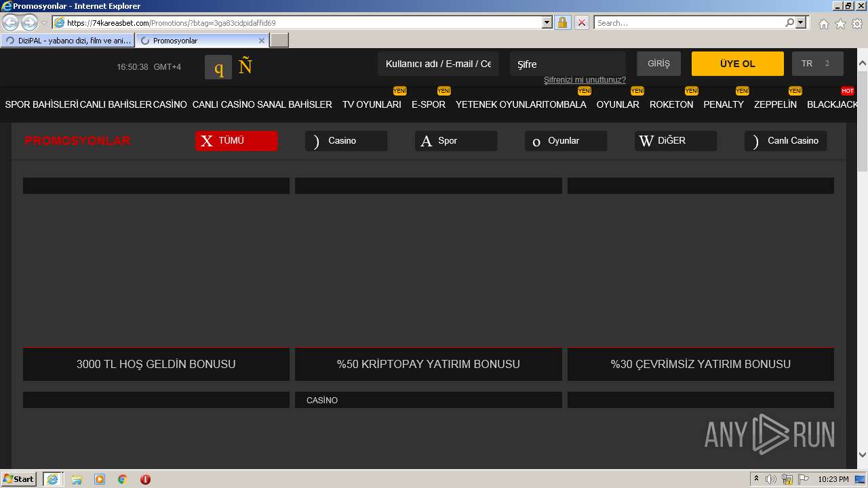
Task: Open the TR language selector
Action: tap(818, 64)
